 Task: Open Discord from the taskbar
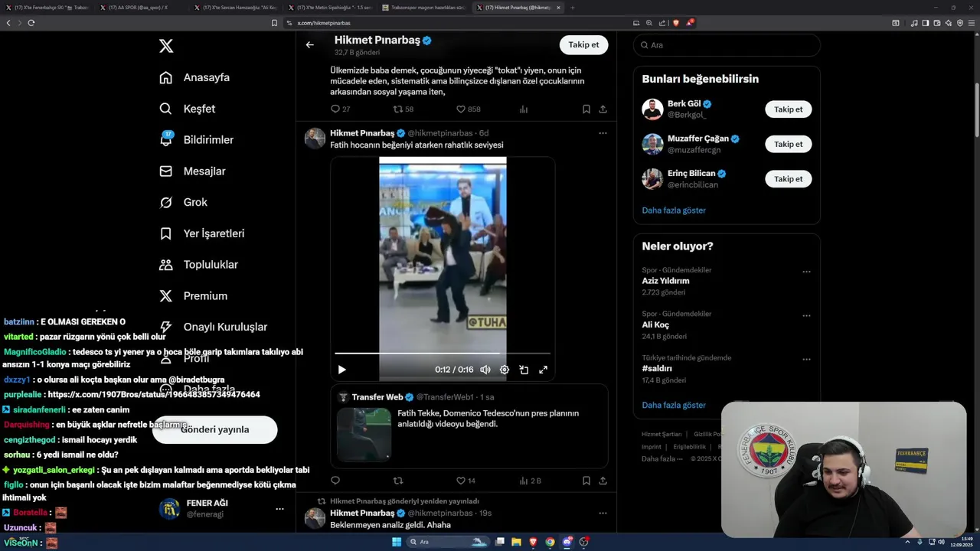click(567, 542)
